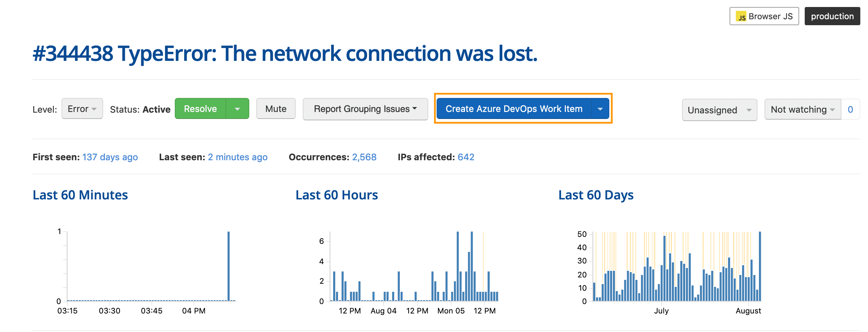Screen dimensions: 868x332
Task: View the 642 IPs affected
Action: 466,157
